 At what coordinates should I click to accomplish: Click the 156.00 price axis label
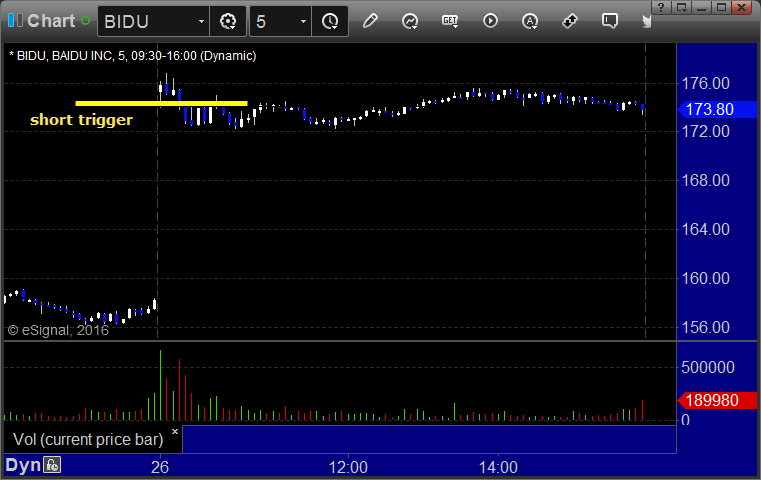(705, 327)
